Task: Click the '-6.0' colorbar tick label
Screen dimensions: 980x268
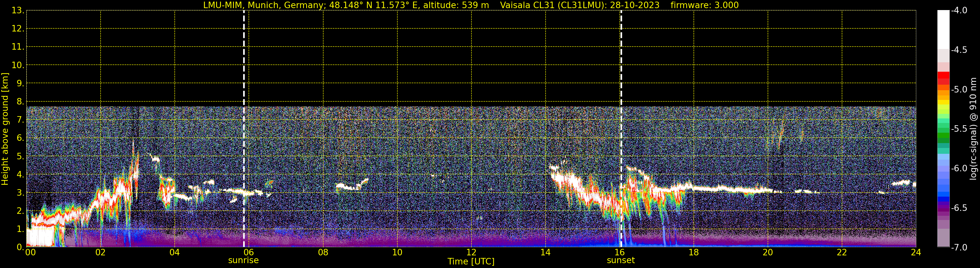Action: point(959,168)
